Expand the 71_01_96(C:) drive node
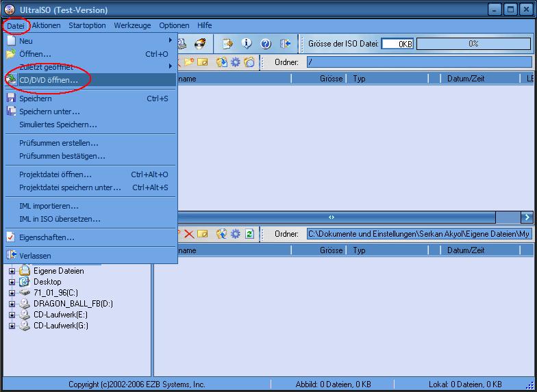This screenshot has width=537, height=392. 12,293
